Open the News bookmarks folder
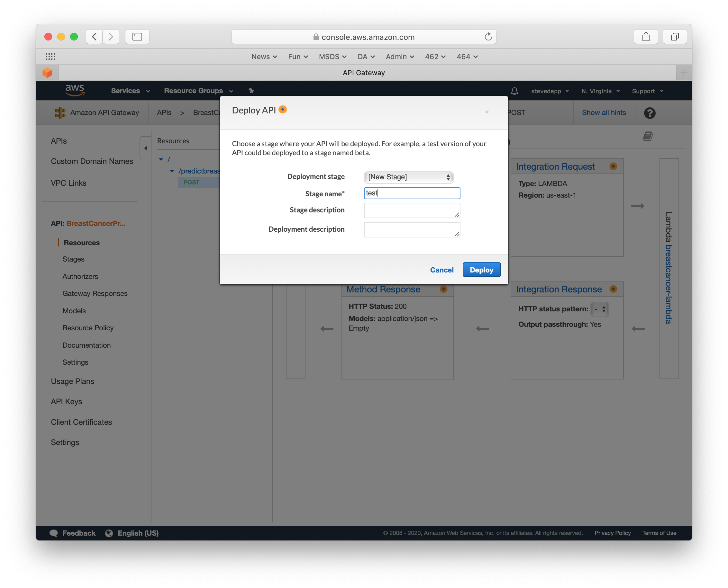 [264, 57]
